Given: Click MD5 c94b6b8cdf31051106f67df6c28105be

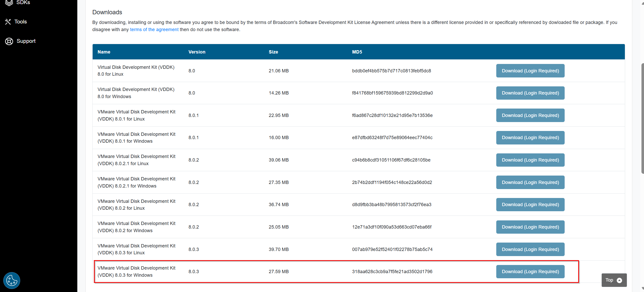Looking at the screenshot, I should click(x=391, y=160).
